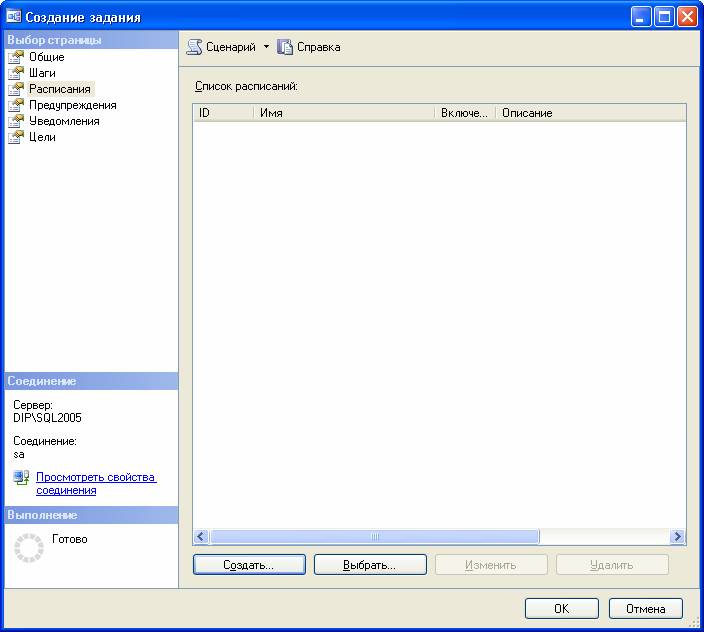Open the Шаги page

coord(42,73)
